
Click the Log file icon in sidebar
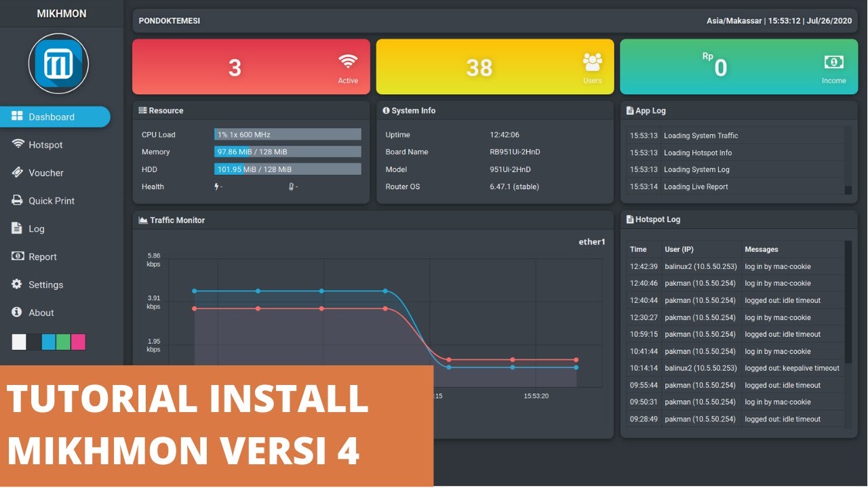pyautogui.click(x=16, y=228)
